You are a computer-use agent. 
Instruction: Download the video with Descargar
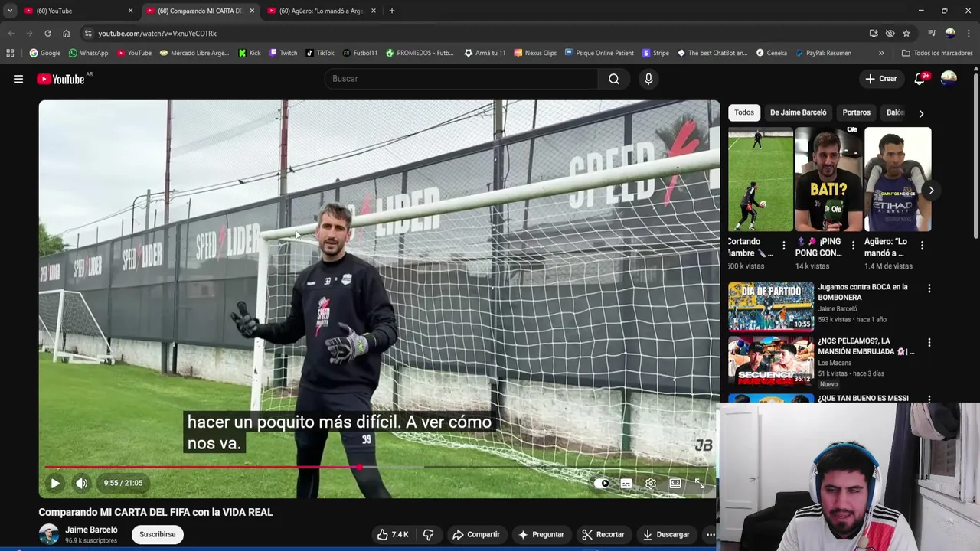(x=666, y=534)
